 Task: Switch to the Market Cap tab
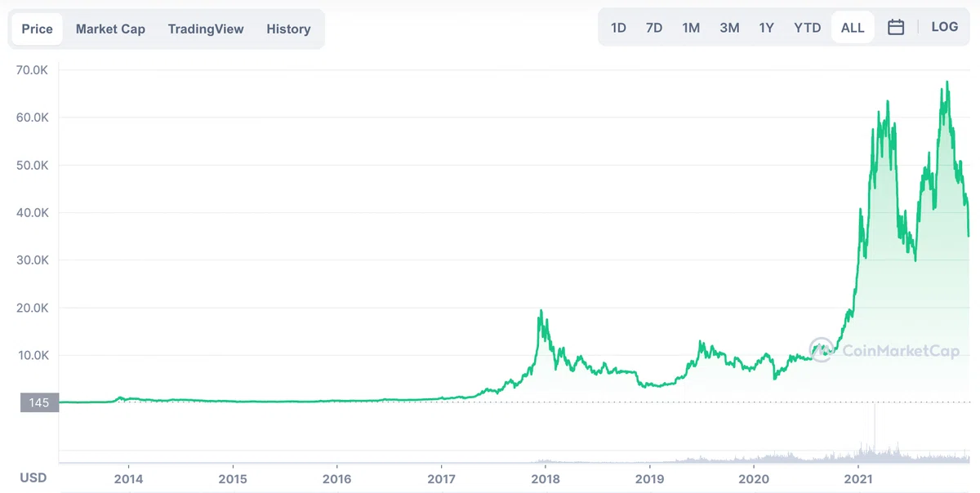[110, 29]
